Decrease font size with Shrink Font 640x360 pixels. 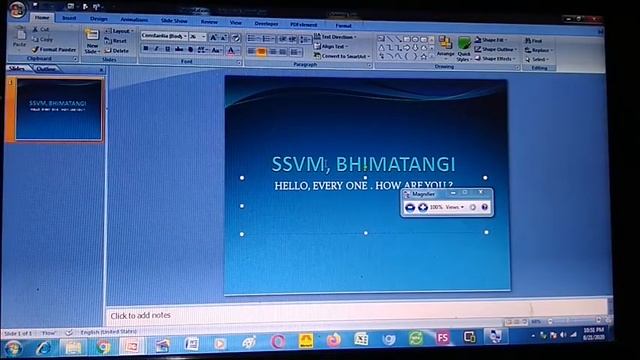pos(224,38)
